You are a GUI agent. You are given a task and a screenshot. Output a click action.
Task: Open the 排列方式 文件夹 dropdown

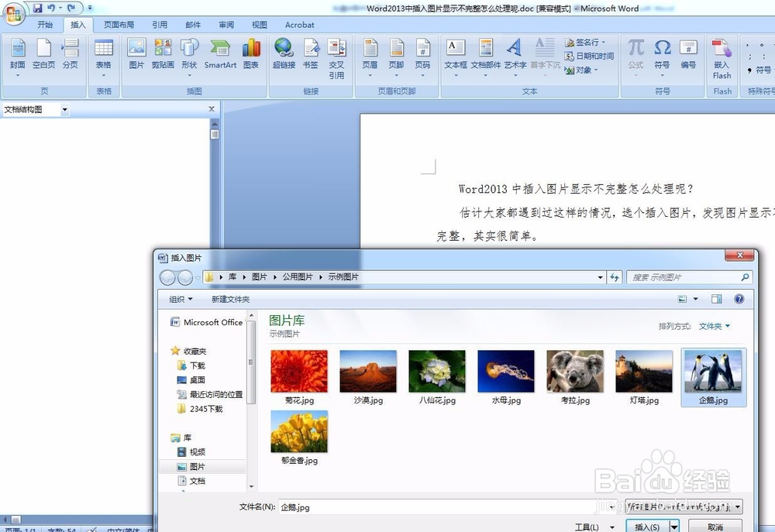[712, 326]
